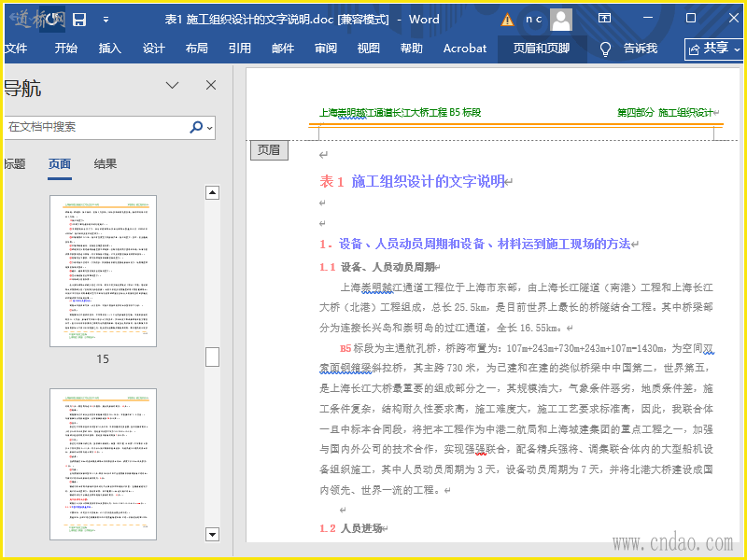Image resolution: width=747 pixels, height=560 pixels.
Task: Click the thumbnail scrollbar down arrow
Action: (212, 535)
